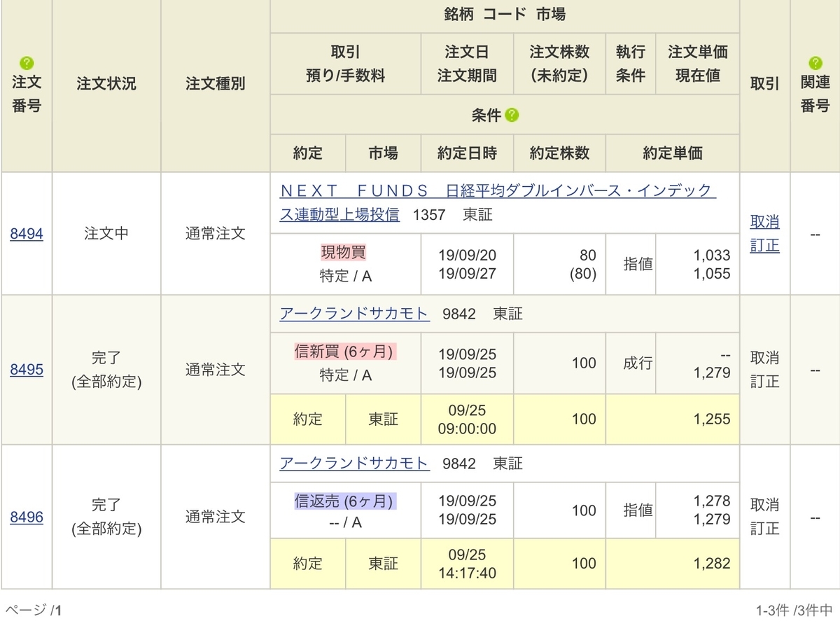Screen dimensions: 840x626
Task: Open order number 8496
Action: [x=27, y=517]
